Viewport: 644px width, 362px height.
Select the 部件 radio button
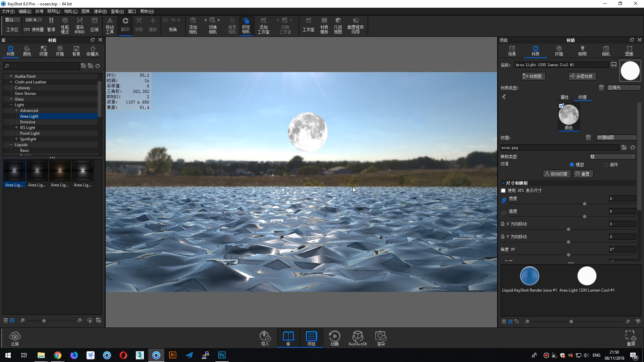tap(606, 165)
